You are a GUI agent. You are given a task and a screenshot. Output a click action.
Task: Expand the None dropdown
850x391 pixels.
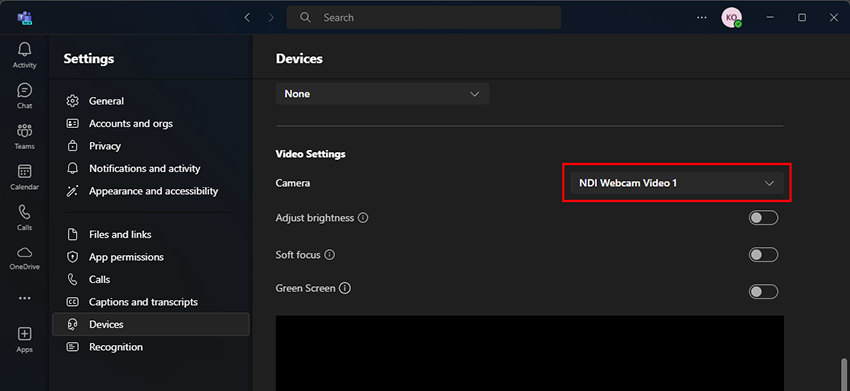pos(382,94)
